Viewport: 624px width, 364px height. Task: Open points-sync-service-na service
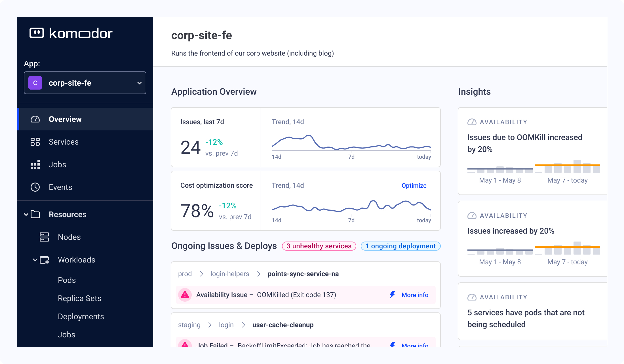[x=303, y=274]
